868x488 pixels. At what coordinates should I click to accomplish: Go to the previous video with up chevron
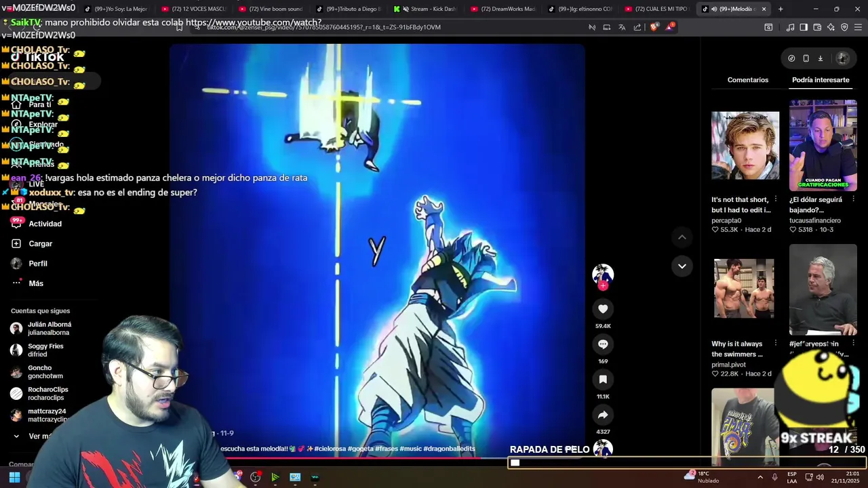click(x=682, y=237)
